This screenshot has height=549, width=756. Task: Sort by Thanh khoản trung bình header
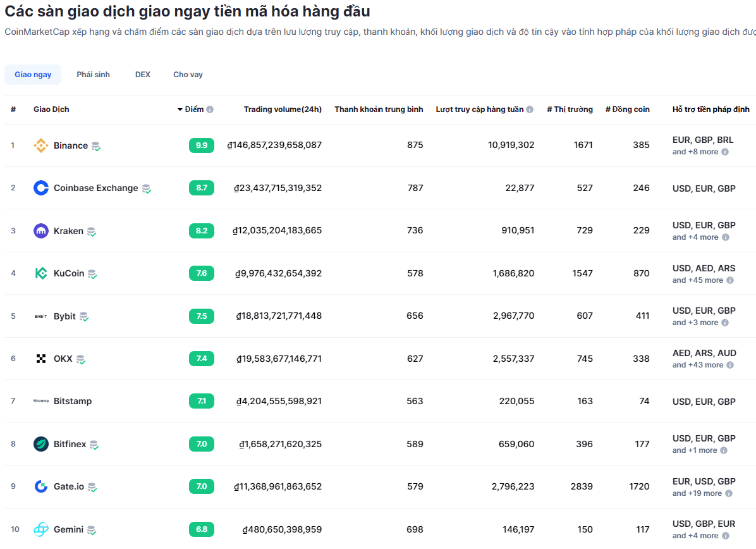[379, 109]
